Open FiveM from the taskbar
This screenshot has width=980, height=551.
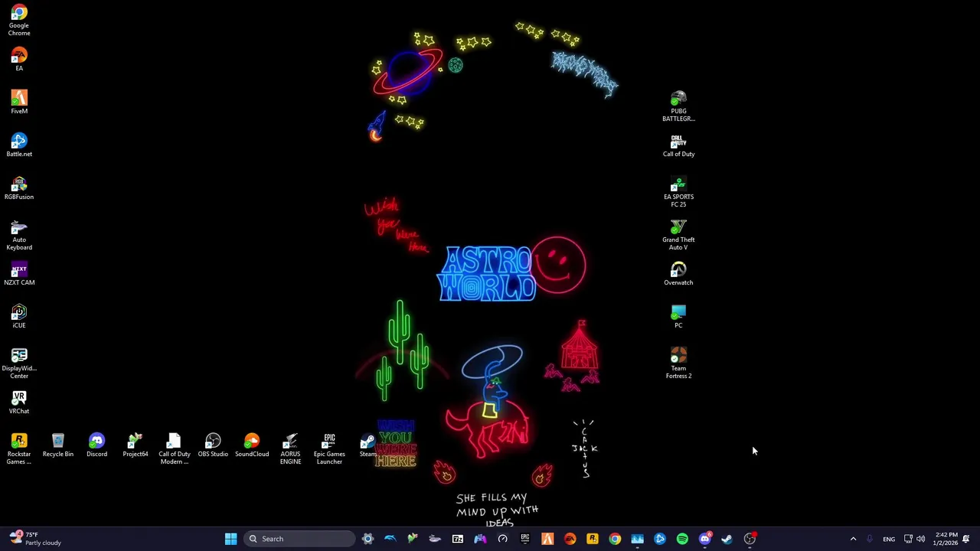pyautogui.click(x=547, y=539)
